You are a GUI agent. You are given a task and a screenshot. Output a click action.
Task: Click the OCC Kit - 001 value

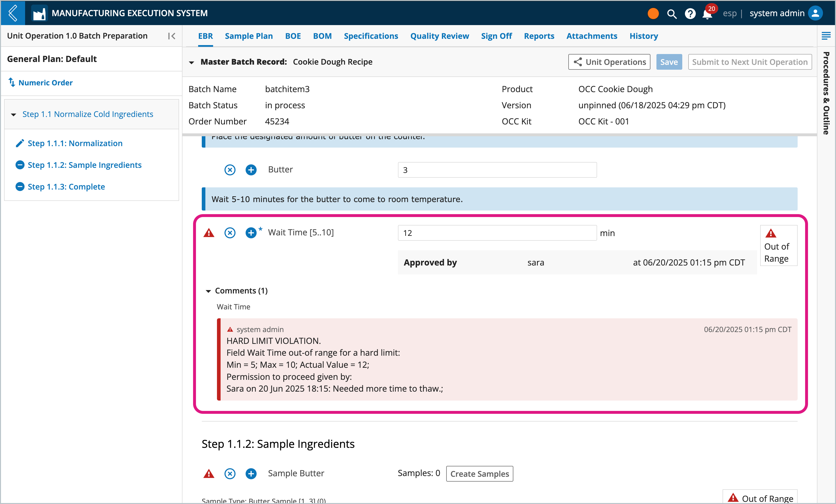604,121
